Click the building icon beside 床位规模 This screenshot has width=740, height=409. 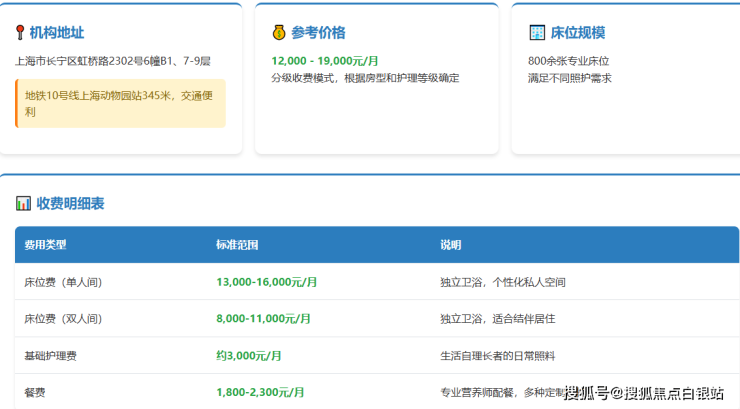pos(536,33)
